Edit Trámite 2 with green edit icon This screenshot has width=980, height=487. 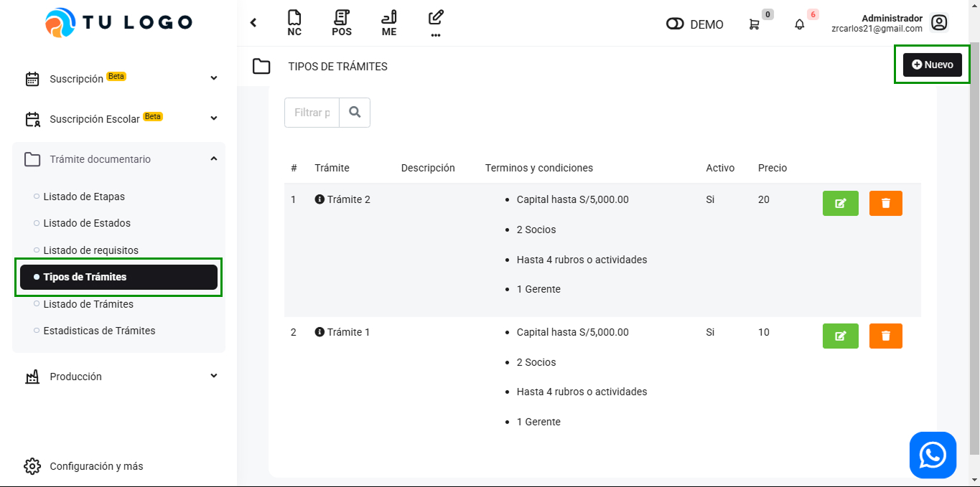click(x=840, y=204)
